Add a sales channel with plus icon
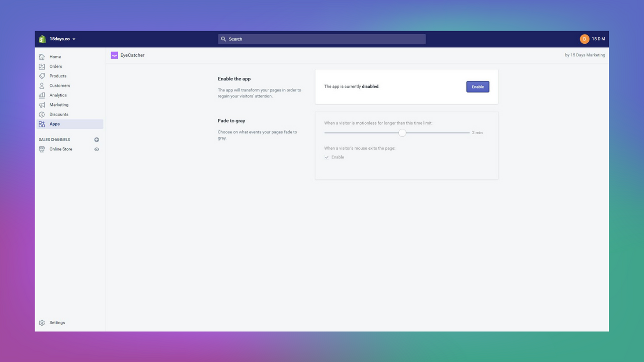The height and width of the screenshot is (362, 644). pyautogui.click(x=97, y=140)
